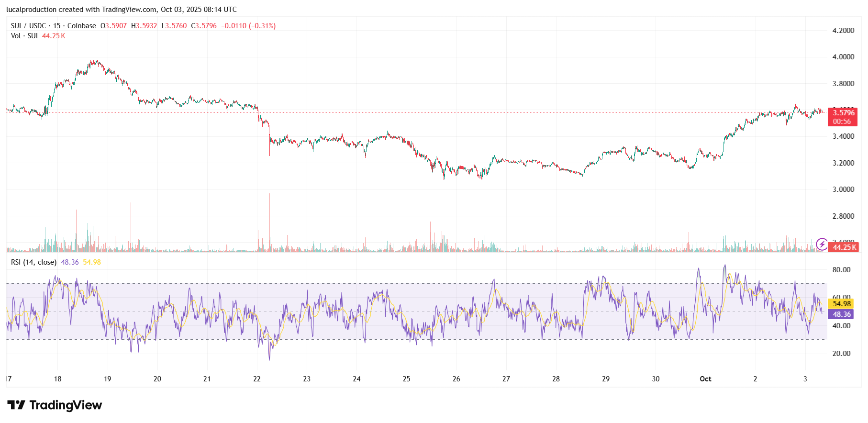Click the 4.0000 price axis label
The width and height of the screenshot is (868, 423).
tap(843, 57)
